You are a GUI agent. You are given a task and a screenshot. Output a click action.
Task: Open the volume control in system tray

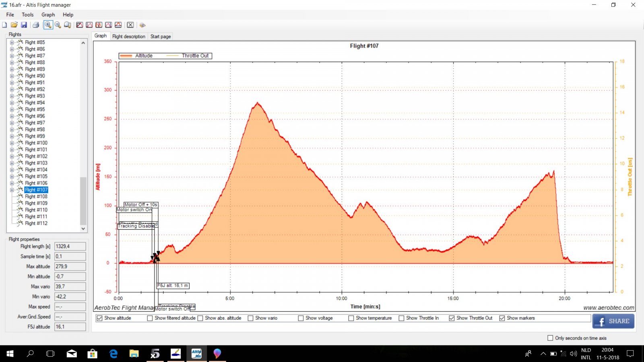(x=573, y=354)
